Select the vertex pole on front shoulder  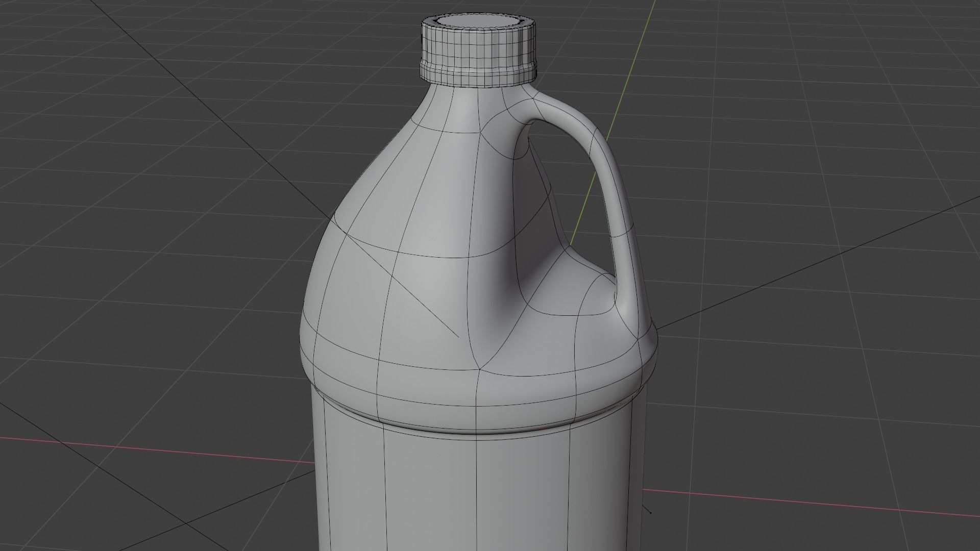point(479,368)
